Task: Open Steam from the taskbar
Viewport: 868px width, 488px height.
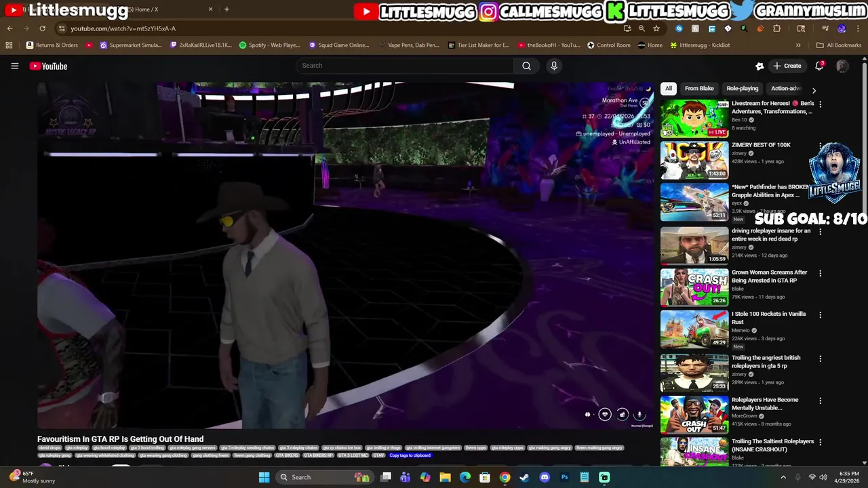Action: tap(524, 477)
